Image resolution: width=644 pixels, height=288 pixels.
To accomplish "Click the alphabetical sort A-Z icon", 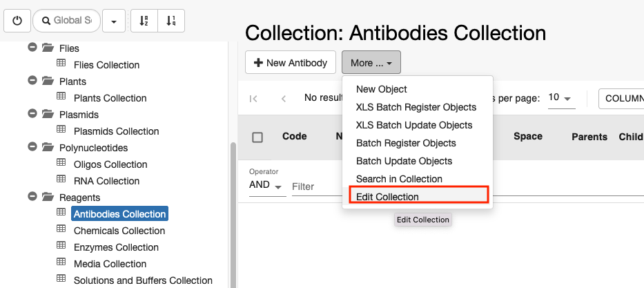I will tap(144, 21).
